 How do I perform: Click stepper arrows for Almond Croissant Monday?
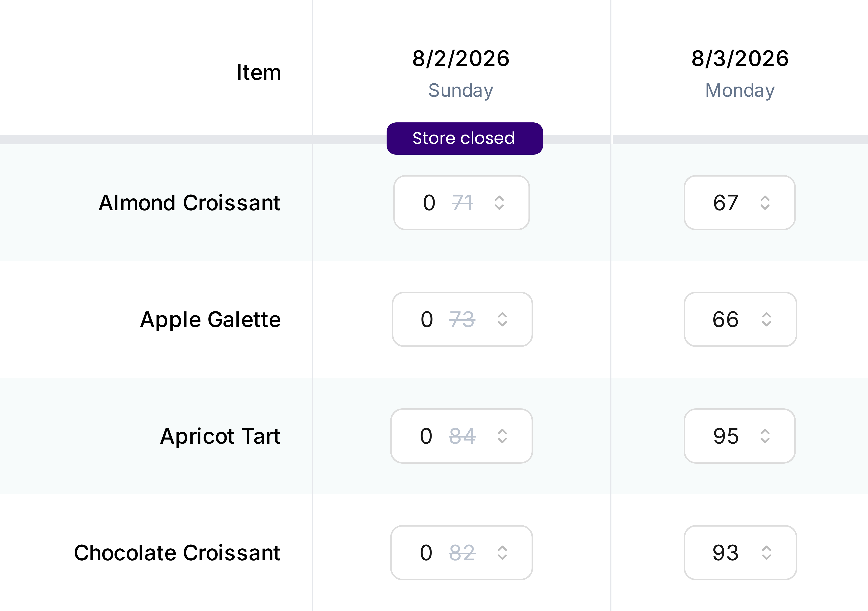(x=765, y=202)
